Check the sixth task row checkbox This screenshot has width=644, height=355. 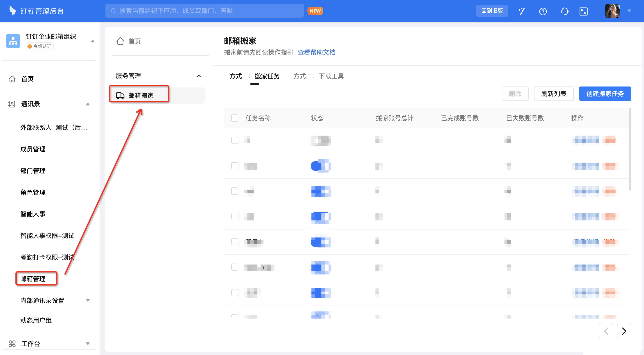(235, 267)
